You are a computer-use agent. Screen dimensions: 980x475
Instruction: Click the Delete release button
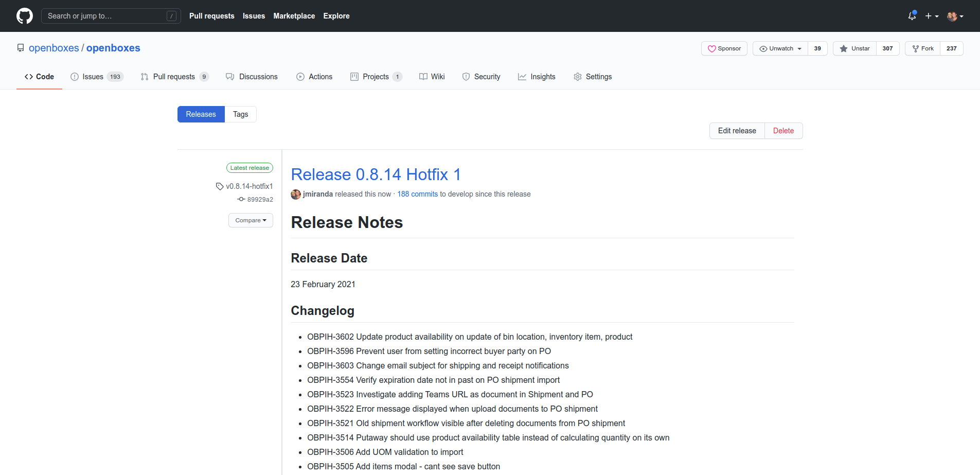(783, 131)
